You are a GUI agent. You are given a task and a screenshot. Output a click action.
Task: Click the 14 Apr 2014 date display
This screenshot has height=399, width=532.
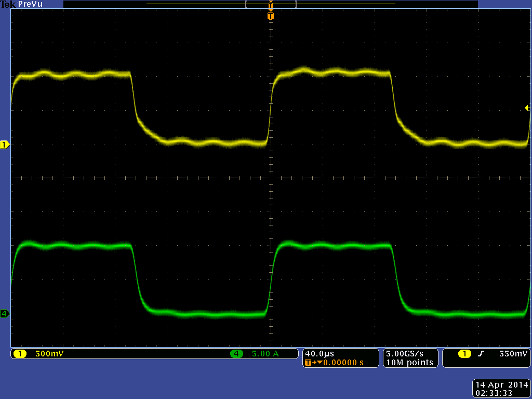click(502, 385)
